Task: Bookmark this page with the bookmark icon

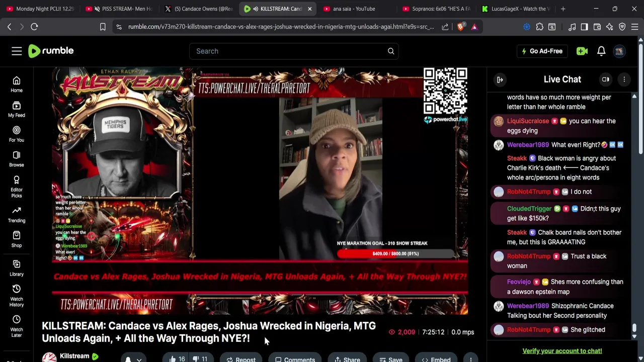Action: click(x=103, y=27)
